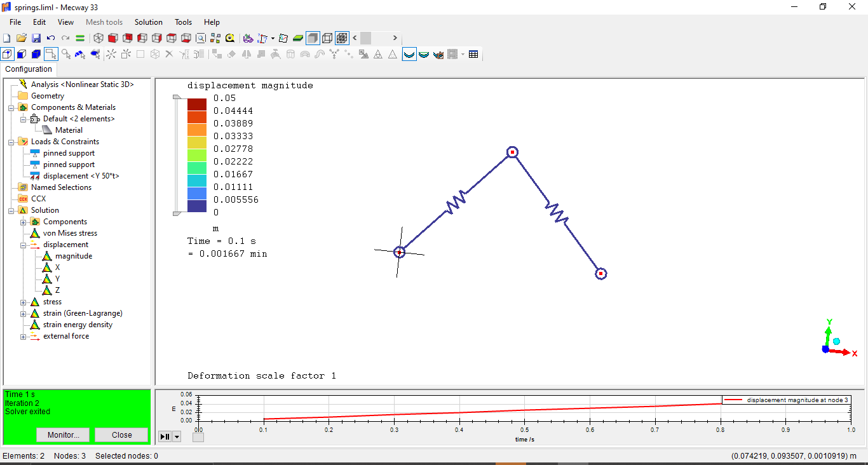868x465 pixels.
Task: Toggle the show element surfaces shaded view
Action: click(312, 38)
